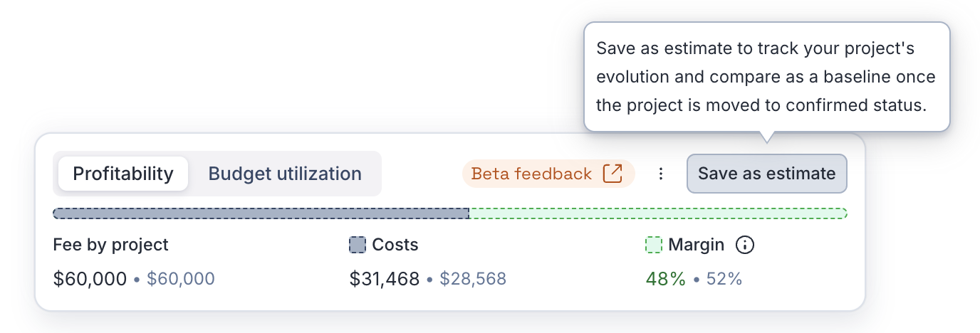Switch to the Profitability tab
The width and height of the screenshot is (980, 333).
coord(123,174)
